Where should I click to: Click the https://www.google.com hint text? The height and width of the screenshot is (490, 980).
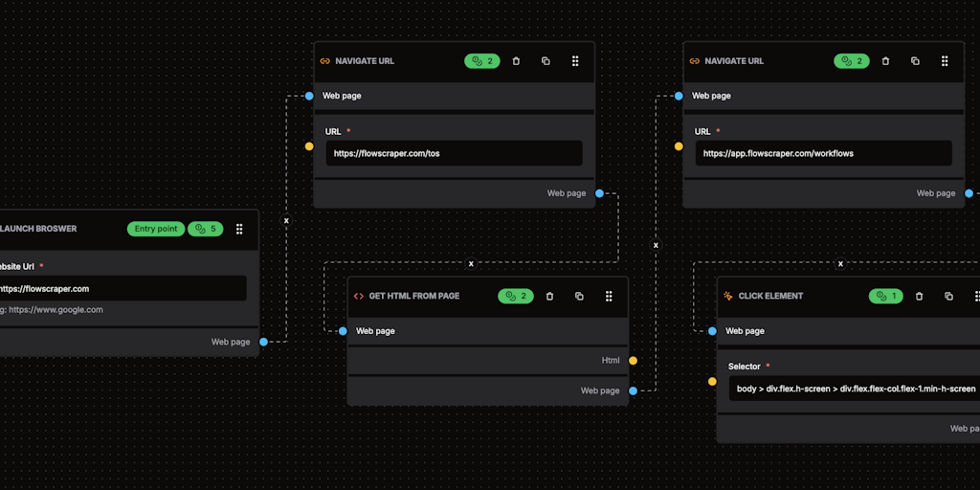point(56,309)
